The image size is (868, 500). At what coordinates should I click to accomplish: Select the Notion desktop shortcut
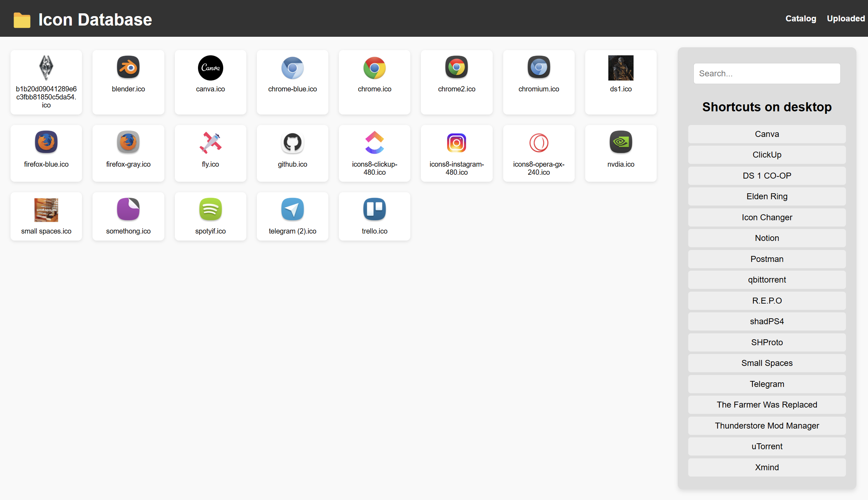point(767,238)
